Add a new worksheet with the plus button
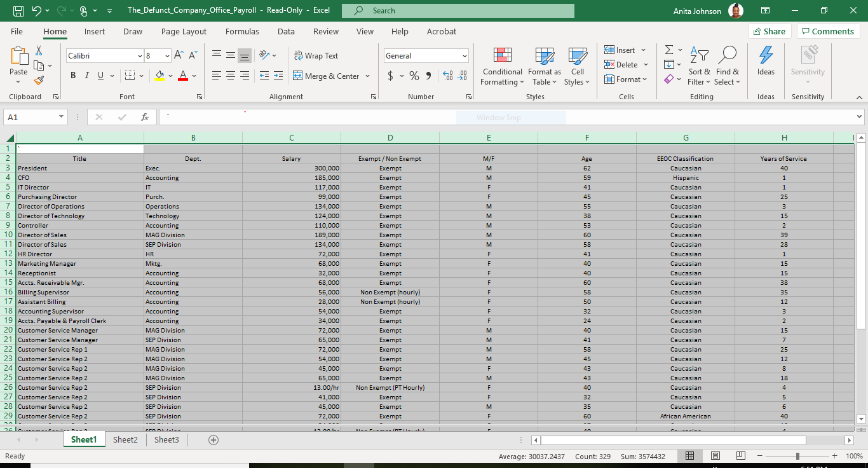Viewport: 868px width, 468px height. 214,439
